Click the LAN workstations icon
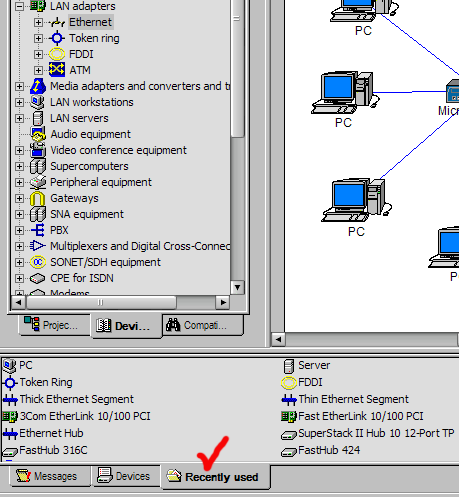 [38, 102]
